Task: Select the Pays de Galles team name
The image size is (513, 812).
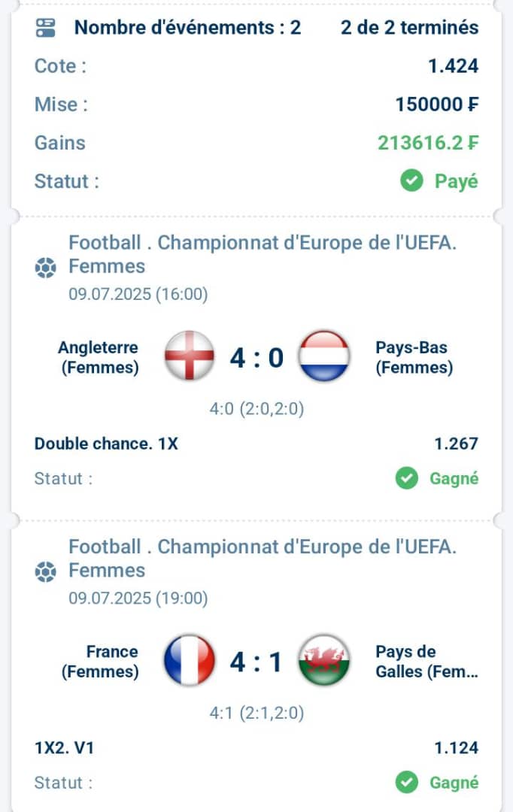Action: point(426,662)
